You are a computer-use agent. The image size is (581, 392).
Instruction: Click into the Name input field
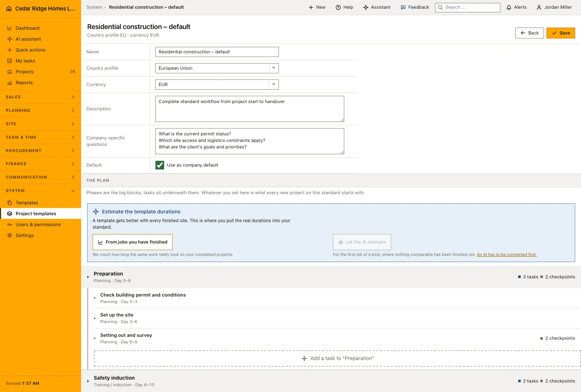pos(217,52)
